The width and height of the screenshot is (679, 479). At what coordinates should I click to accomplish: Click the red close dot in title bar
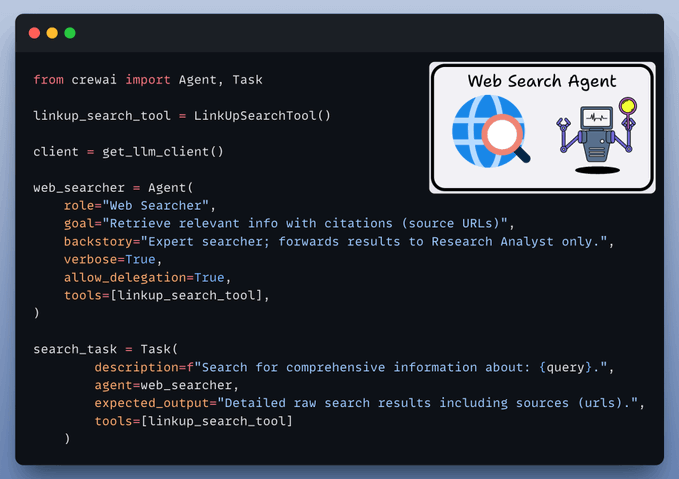(34, 33)
